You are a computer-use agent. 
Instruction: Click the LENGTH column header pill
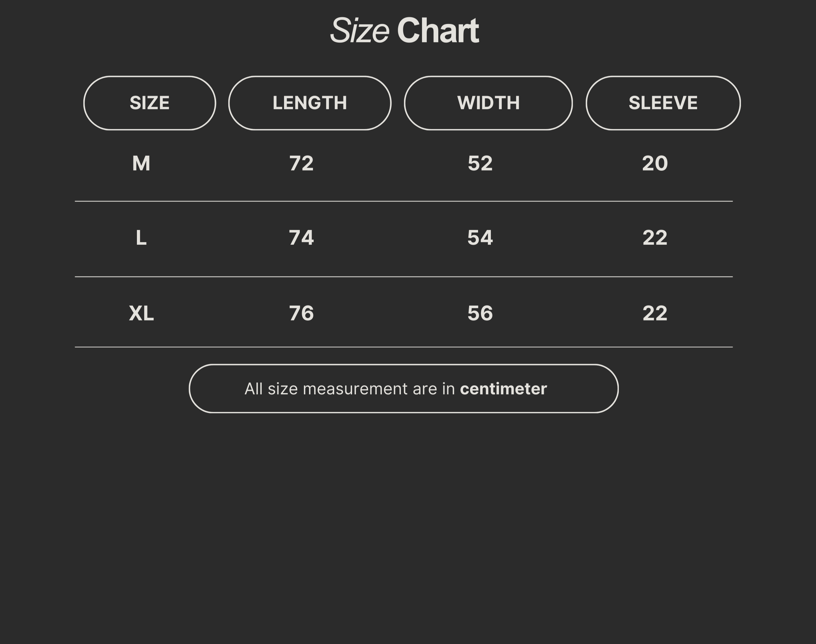tap(310, 103)
